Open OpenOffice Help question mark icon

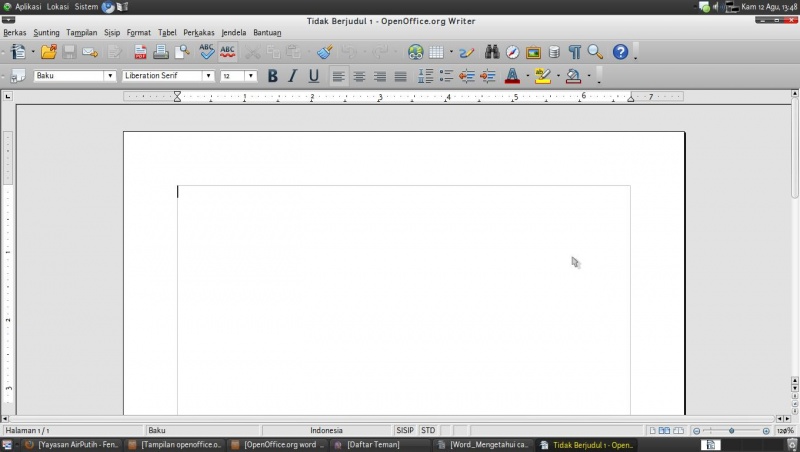coord(620,52)
